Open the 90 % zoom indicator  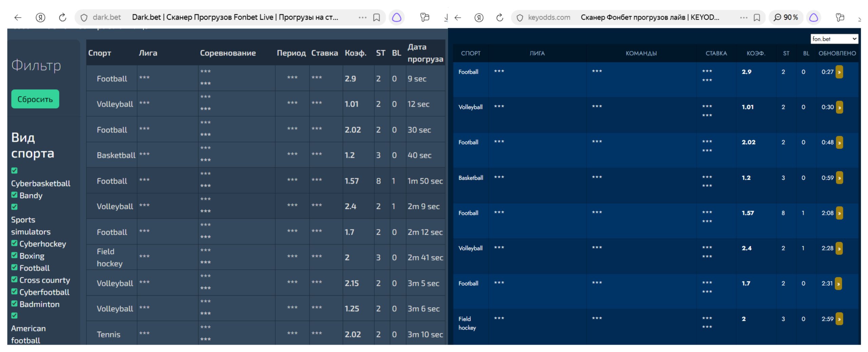[786, 17]
